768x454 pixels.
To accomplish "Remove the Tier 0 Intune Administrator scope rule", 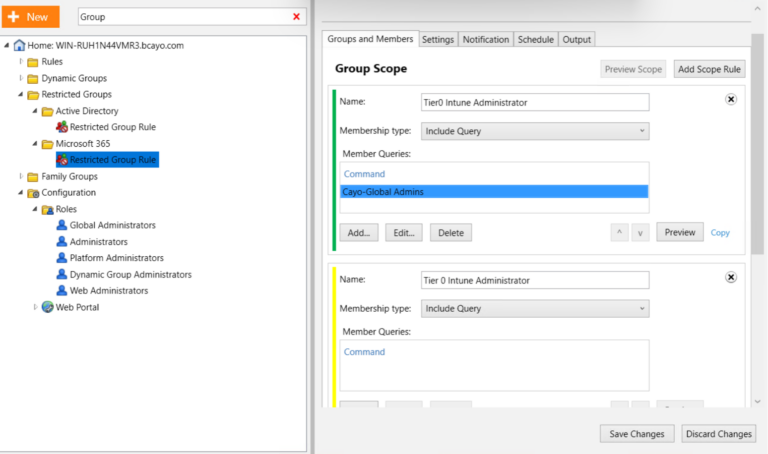I will [x=731, y=277].
